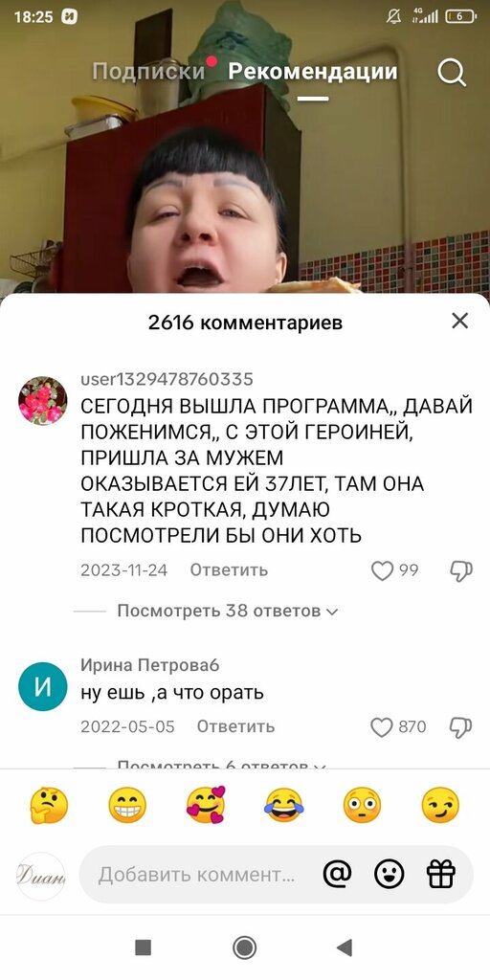
Task: Insert the thinking face emoji
Action: point(49,805)
